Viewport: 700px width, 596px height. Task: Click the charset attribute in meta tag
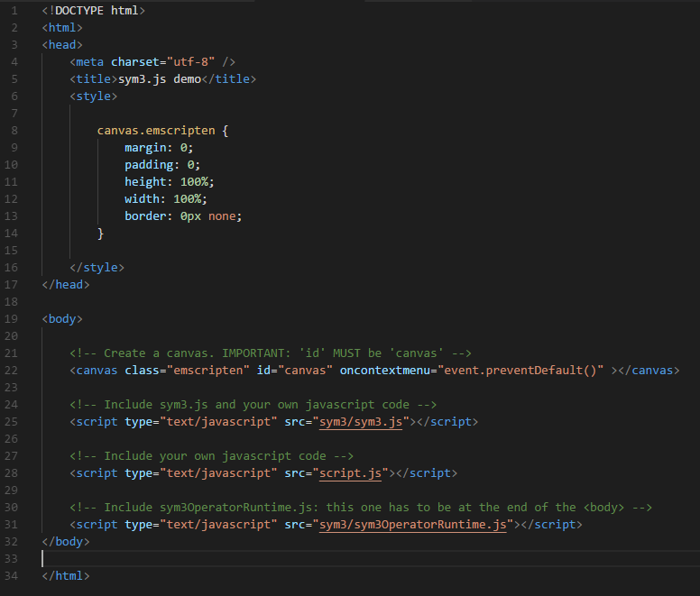[134, 61]
